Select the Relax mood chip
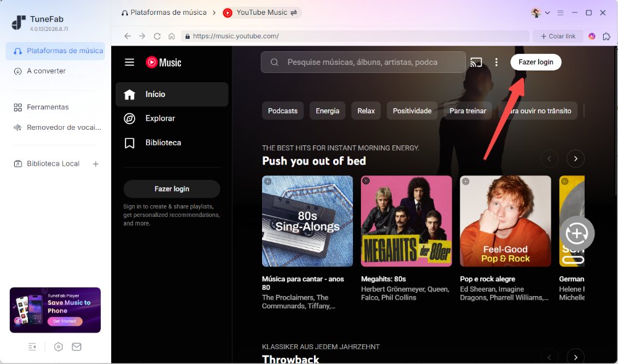Screen dimensions: 618x364 pyautogui.click(x=366, y=111)
